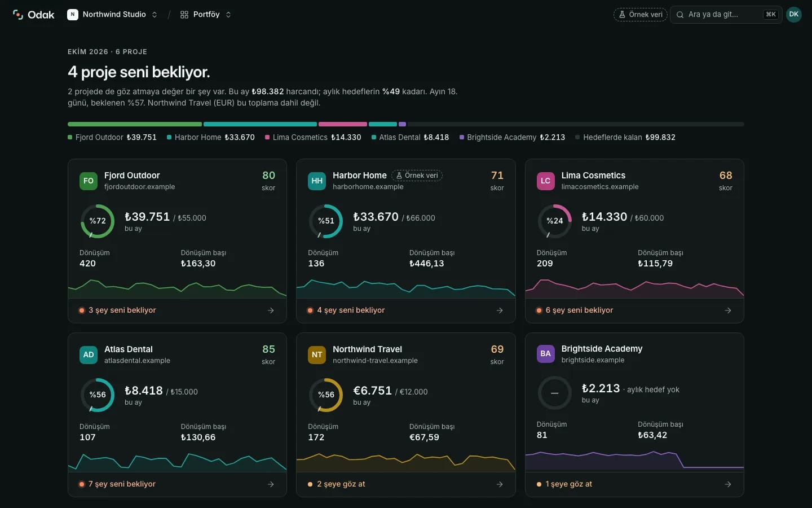Click the Atlas Dental ₺8.418 legend entry
The image size is (812, 508).
(x=410, y=137)
